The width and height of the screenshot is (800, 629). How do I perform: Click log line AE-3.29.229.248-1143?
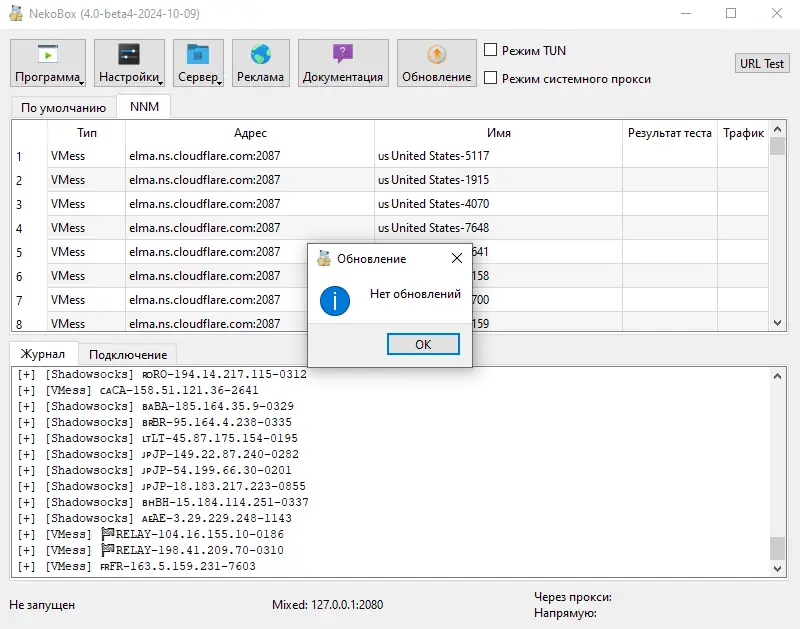coord(155,518)
